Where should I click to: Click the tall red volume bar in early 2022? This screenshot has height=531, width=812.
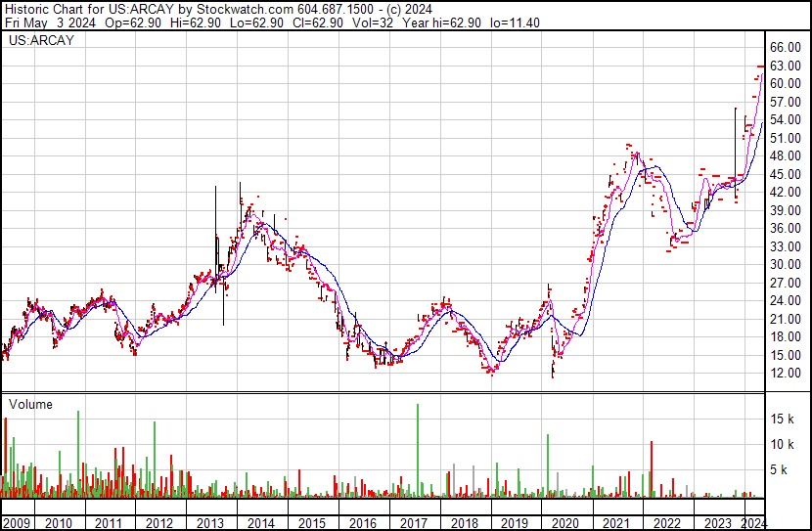click(652, 468)
